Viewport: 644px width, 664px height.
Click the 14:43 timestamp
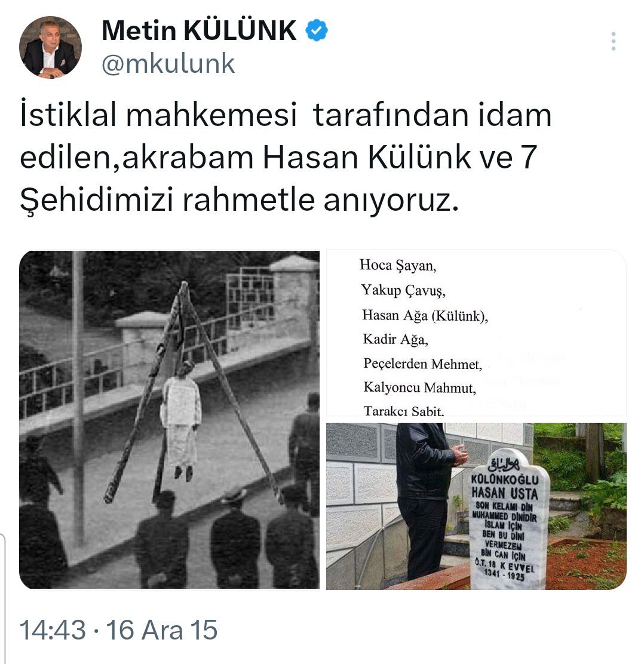coord(53,630)
